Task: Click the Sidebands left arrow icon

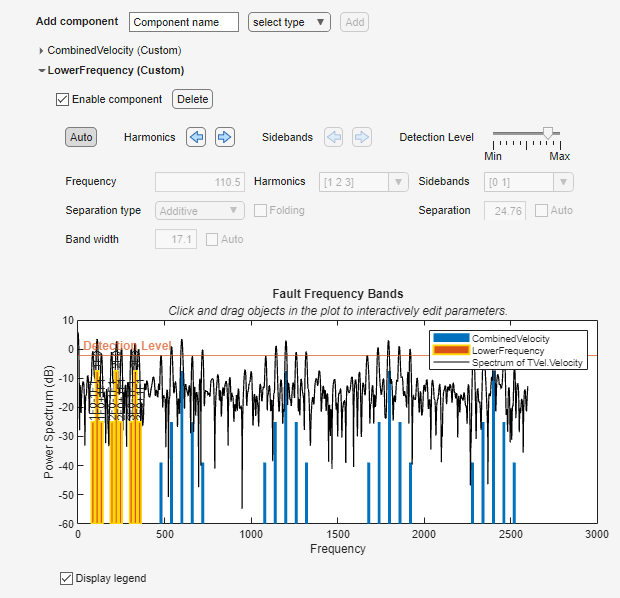Action: [x=333, y=137]
